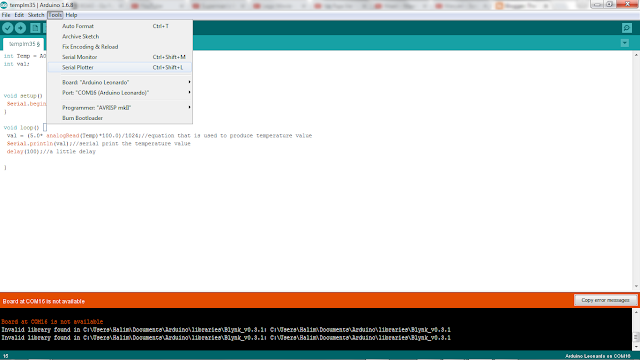
Task: Click editor scrollbar down arrow
Action: click(x=636, y=287)
